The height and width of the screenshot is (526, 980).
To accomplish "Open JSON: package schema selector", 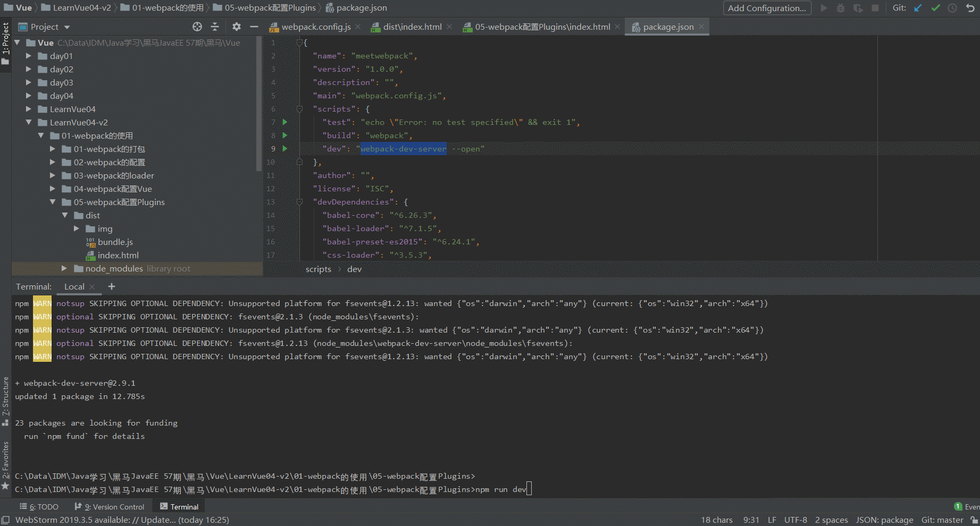I will (x=885, y=520).
